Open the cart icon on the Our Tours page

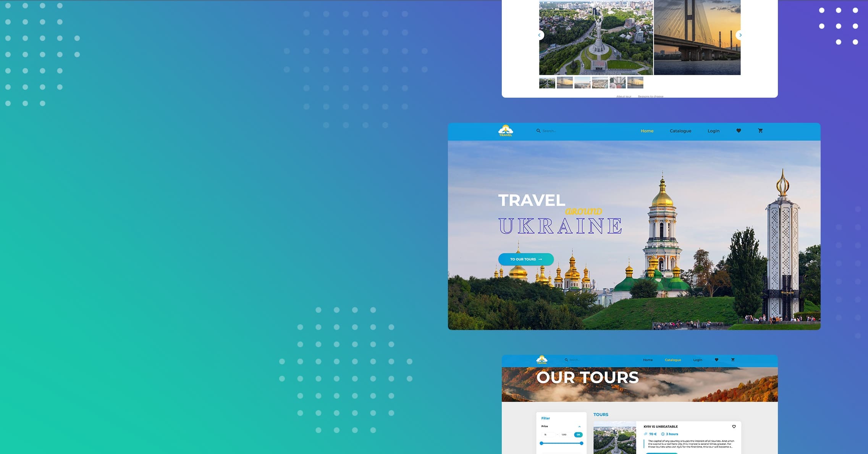pyautogui.click(x=733, y=360)
